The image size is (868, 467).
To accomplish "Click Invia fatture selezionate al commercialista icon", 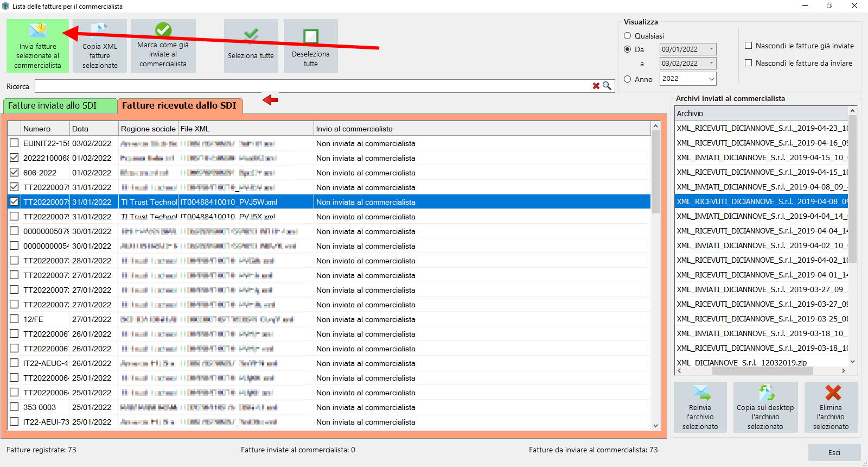I will (38, 30).
